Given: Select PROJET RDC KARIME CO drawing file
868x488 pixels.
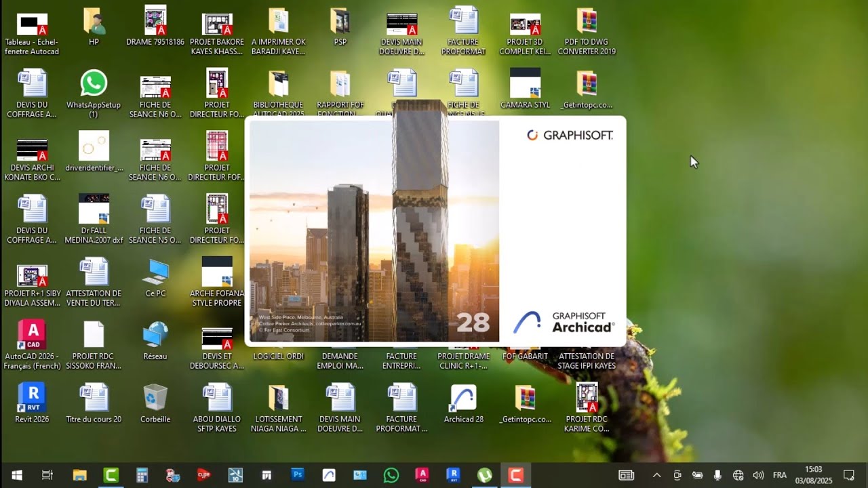Looking at the screenshot, I should tap(587, 408).
